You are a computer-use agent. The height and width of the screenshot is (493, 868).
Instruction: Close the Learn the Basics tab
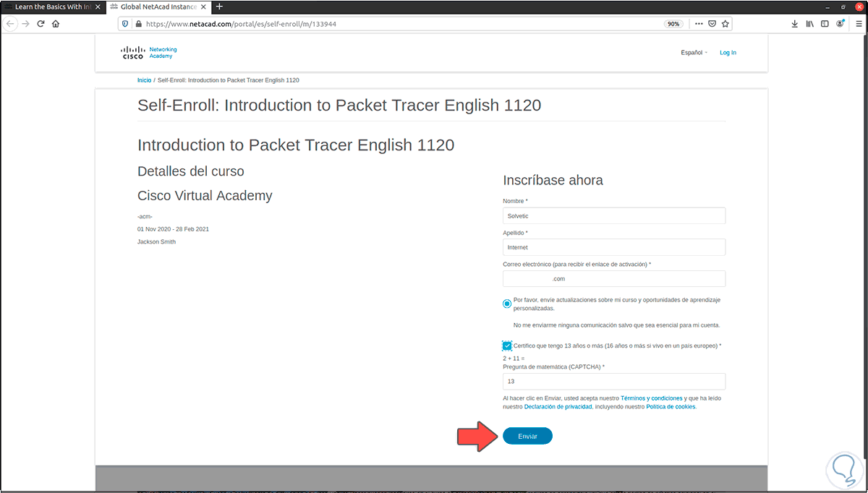[97, 7]
